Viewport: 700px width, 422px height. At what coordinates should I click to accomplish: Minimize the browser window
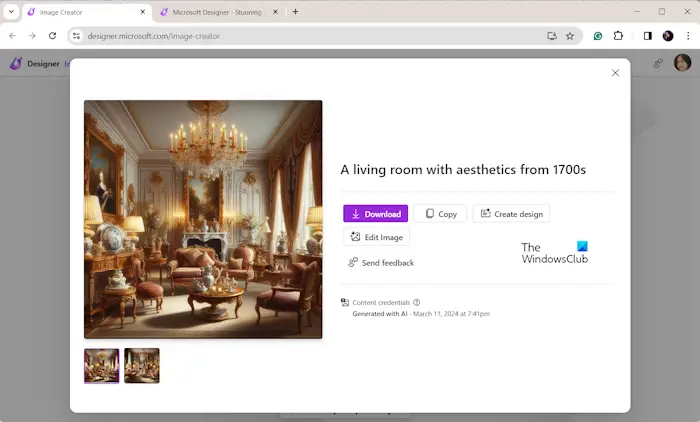tap(637, 12)
